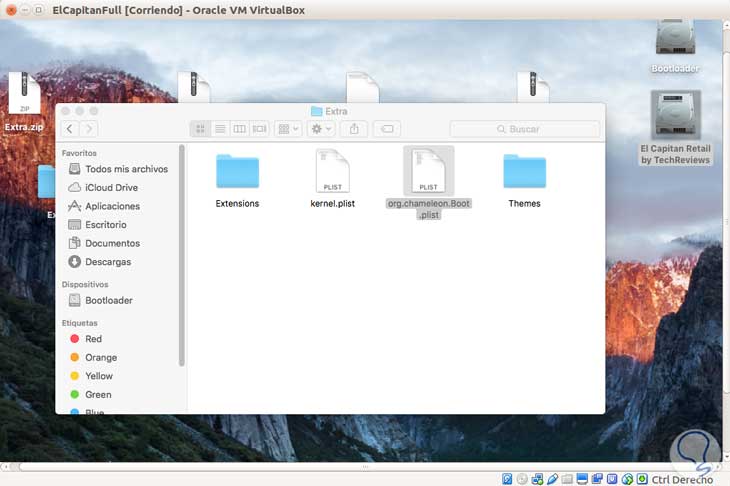Click the VirtualBox horizontal scrollbar
This screenshot has width=730, height=486.
pos(365,467)
